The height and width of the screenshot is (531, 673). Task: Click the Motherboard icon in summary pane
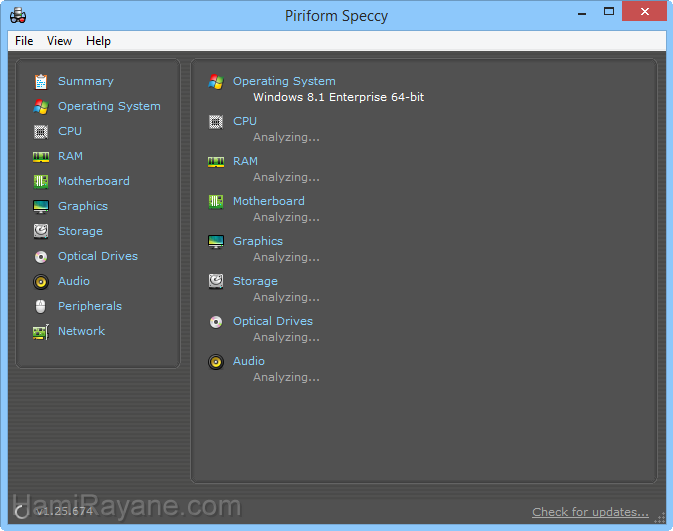pos(216,201)
